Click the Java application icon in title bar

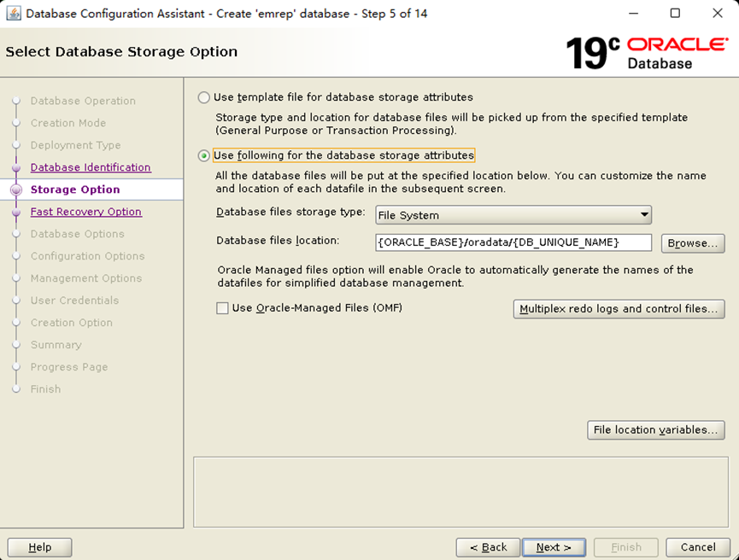[13, 14]
